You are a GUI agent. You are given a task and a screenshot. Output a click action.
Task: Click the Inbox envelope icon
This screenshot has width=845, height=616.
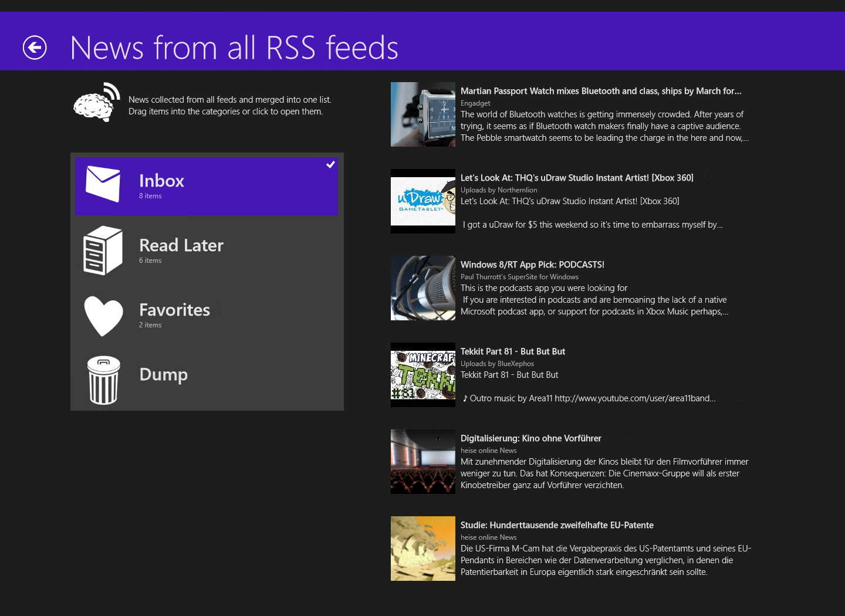(x=103, y=184)
